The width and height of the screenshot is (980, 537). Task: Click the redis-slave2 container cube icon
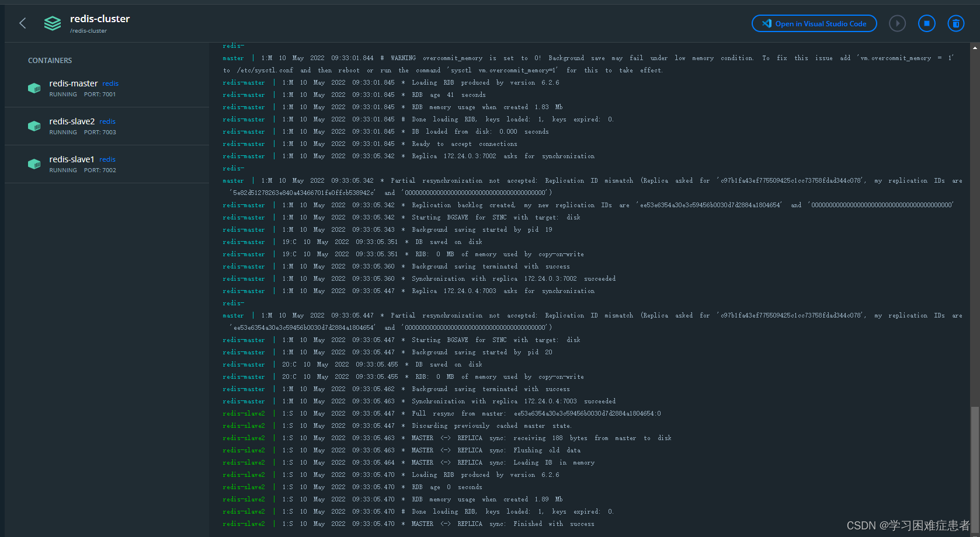point(34,126)
